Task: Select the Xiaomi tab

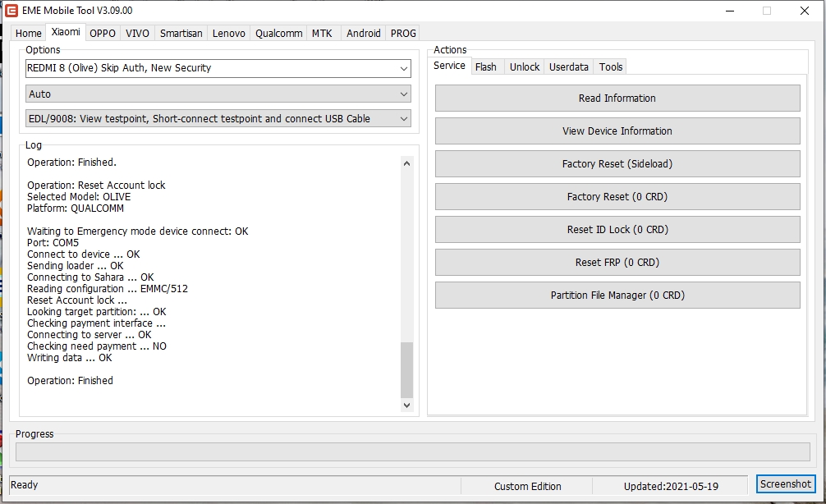Action: point(66,32)
